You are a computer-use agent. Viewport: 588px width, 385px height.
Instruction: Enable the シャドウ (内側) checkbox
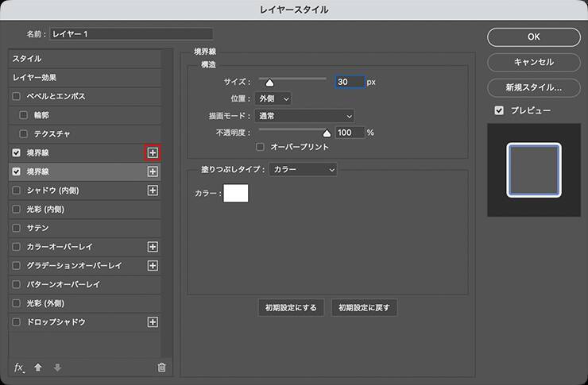coord(16,191)
